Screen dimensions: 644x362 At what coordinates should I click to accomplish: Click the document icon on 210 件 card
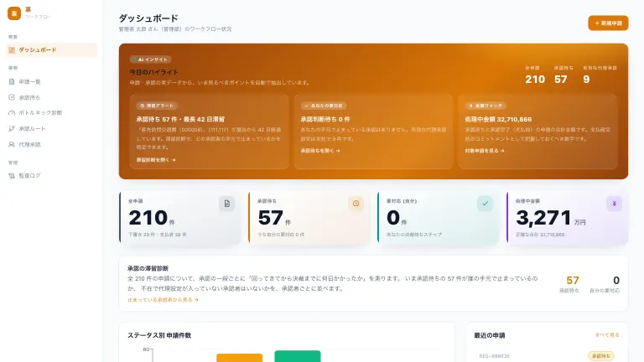coord(226,204)
